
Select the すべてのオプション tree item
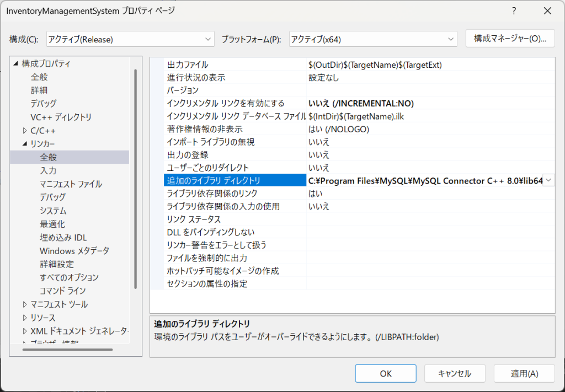[69, 277]
